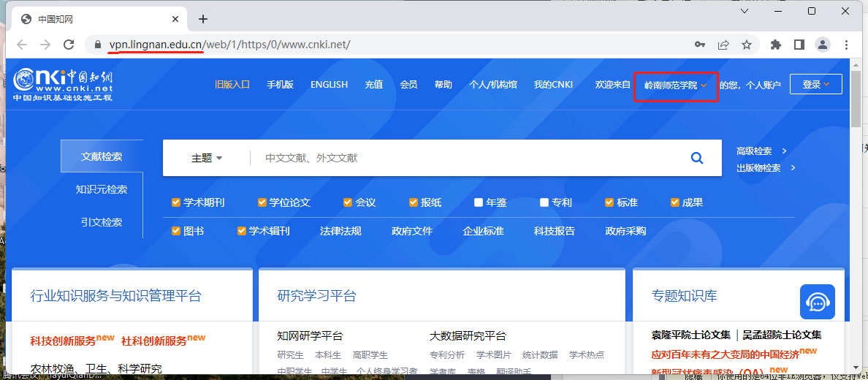Open 吴孟超院士论文集 link
The image size is (868, 380).
click(783, 335)
